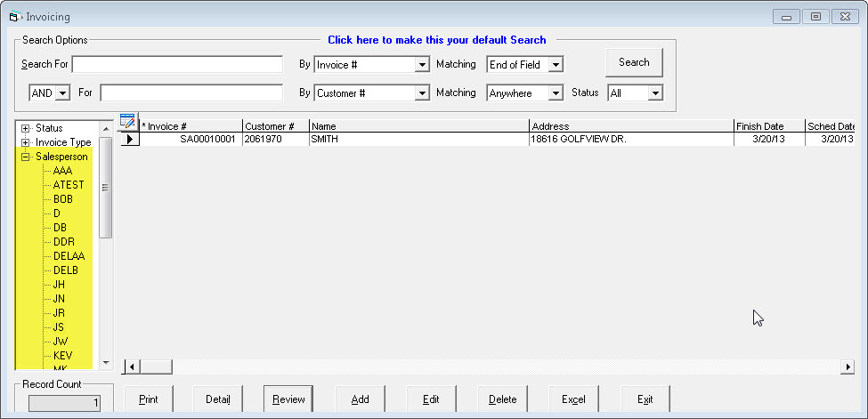Open the Status All dropdown
The height and width of the screenshot is (419, 868).
click(x=656, y=93)
